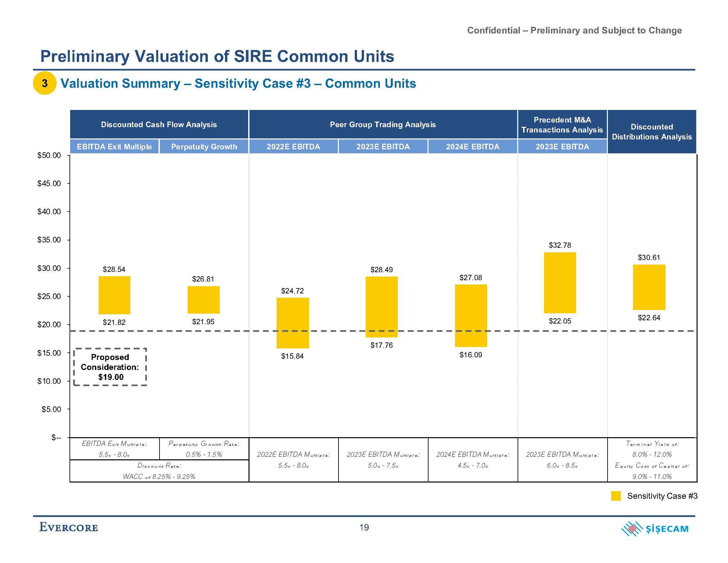Screen dimensions: 728x563
Task: Click the EBITDA Exit Multiple yellow bar
Action: pyautogui.click(x=114, y=295)
